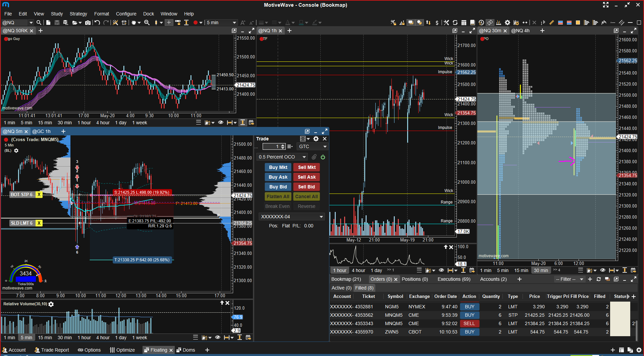This screenshot has width=644, height=356.
Task: Select the pan hand tool
Action: [134, 23]
